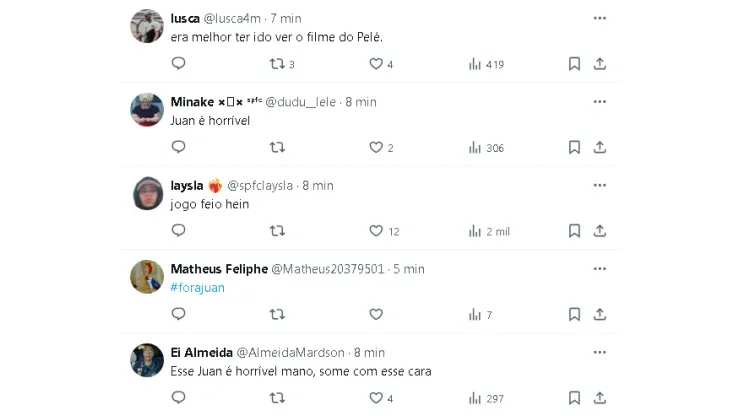Bookmark lusca's tweet
This screenshot has height=416, width=740.
(x=574, y=64)
